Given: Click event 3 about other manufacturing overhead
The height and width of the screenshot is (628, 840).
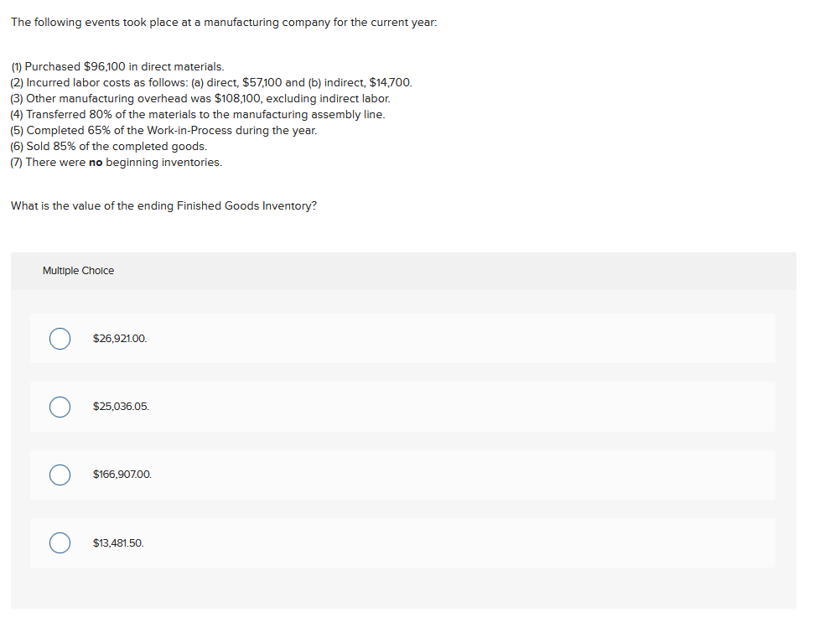Looking at the screenshot, I should tap(200, 98).
